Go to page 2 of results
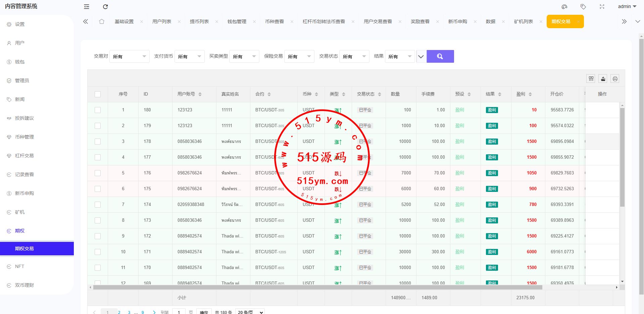 [x=119, y=312]
